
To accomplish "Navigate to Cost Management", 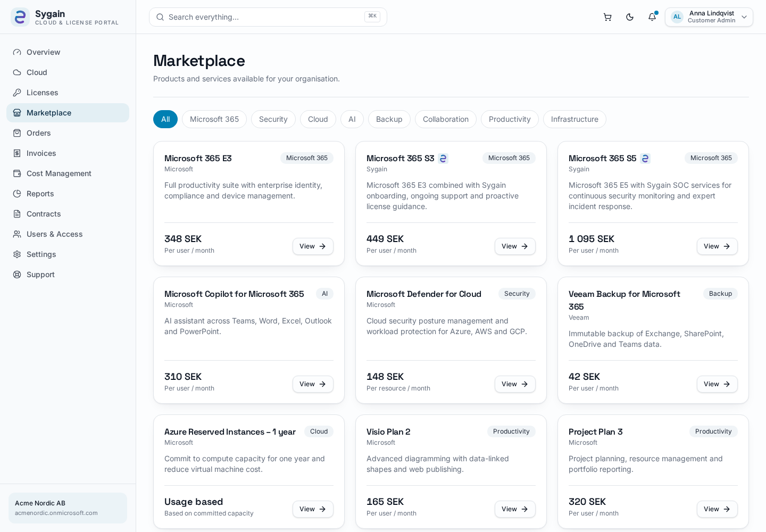I will [x=68, y=173].
